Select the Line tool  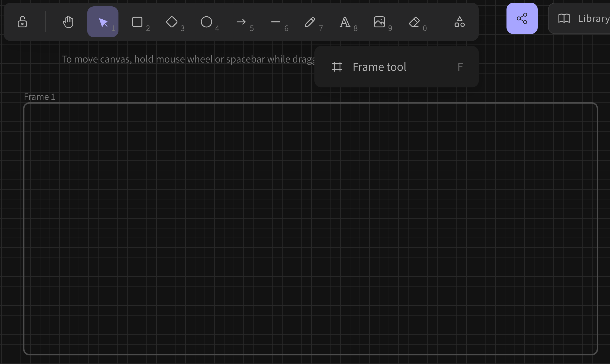[x=275, y=22]
